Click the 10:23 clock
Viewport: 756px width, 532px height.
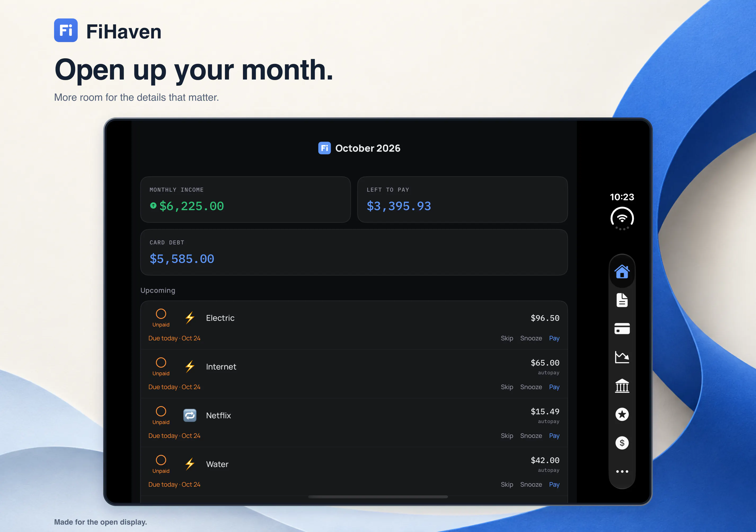tap(622, 197)
